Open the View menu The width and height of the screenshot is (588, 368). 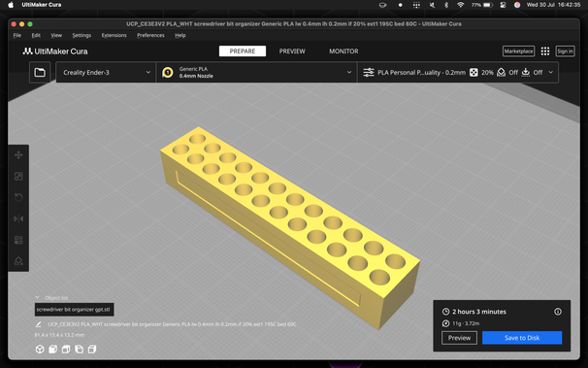tap(56, 35)
